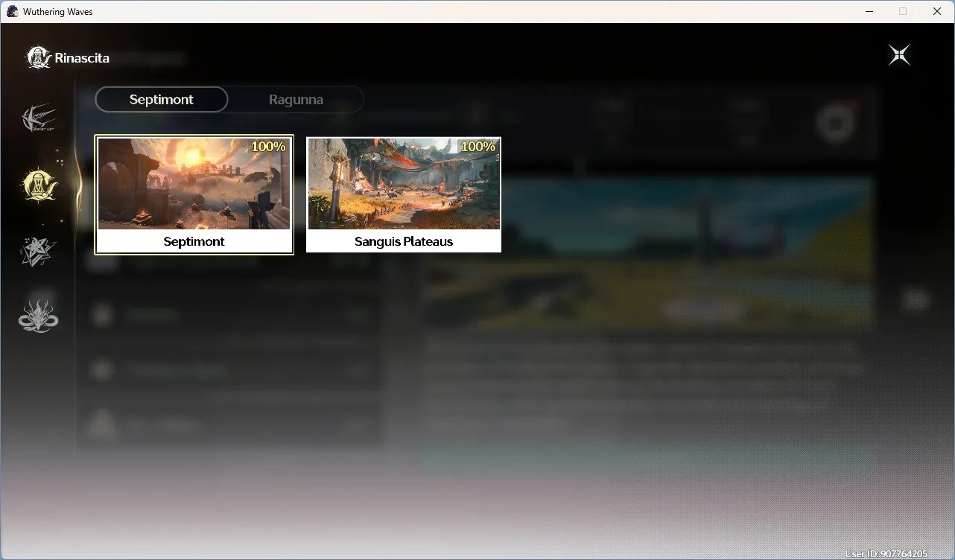Select the dragon knot emblem in sidebar
955x560 pixels.
[x=38, y=316]
